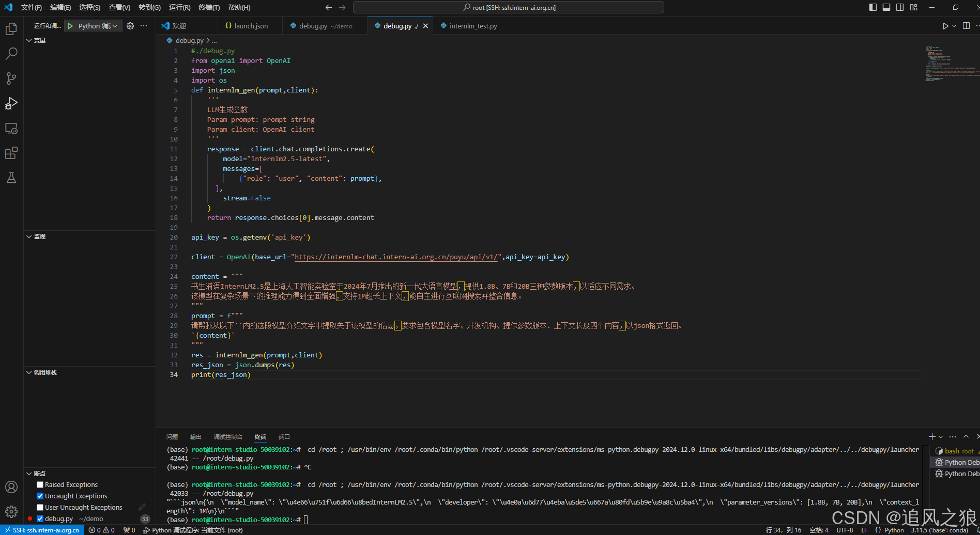Click Python language mode in status bar
The height and width of the screenshot is (535, 980).
point(894,530)
